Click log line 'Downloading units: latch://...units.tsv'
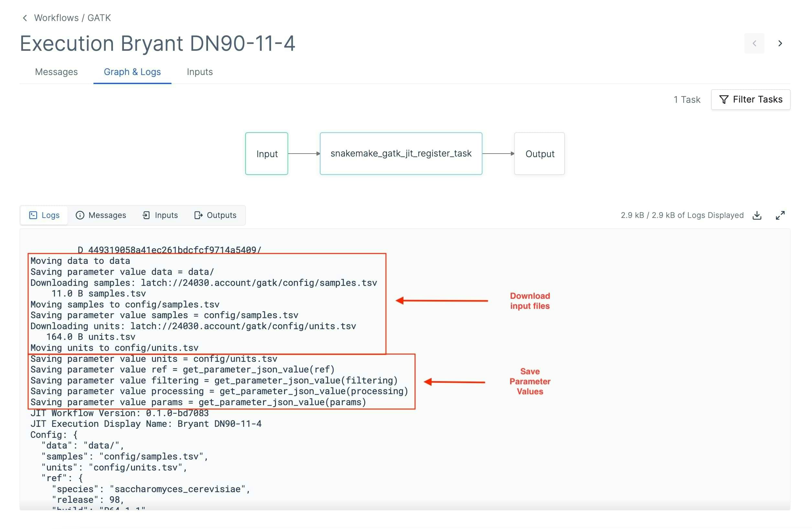Screen dimensions: 812x529 tap(193, 326)
